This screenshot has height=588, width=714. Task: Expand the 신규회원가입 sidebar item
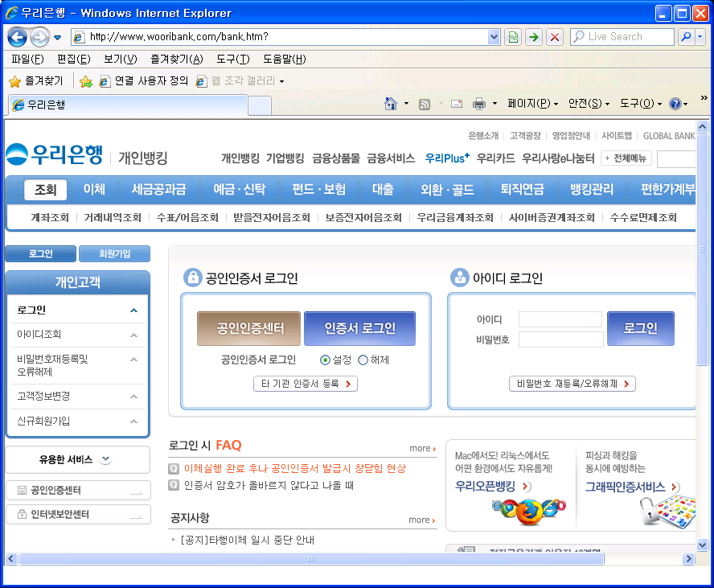pyautogui.click(x=133, y=421)
